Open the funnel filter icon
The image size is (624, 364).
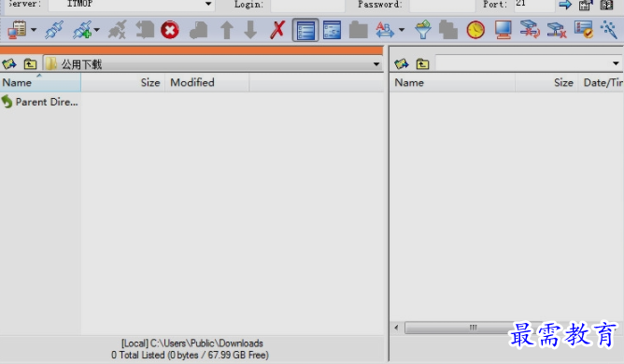pyautogui.click(x=423, y=30)
